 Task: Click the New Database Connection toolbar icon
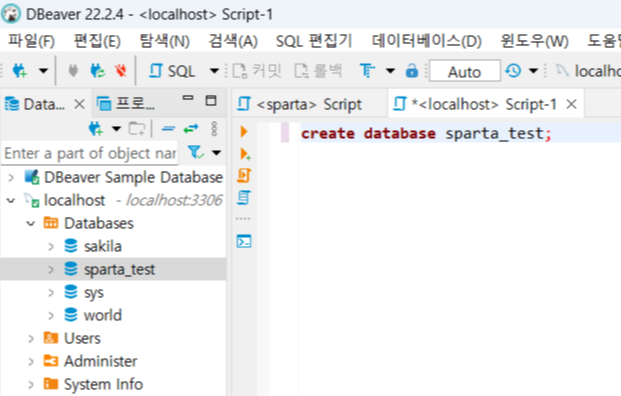(x=20, y=71)
